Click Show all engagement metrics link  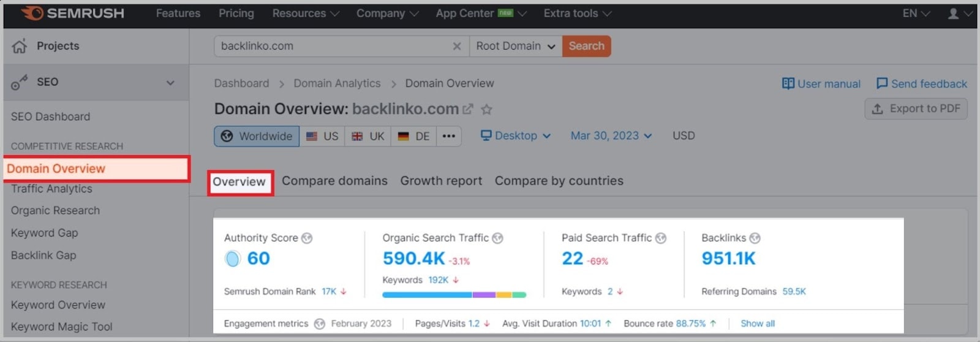[x=758, y=324]
